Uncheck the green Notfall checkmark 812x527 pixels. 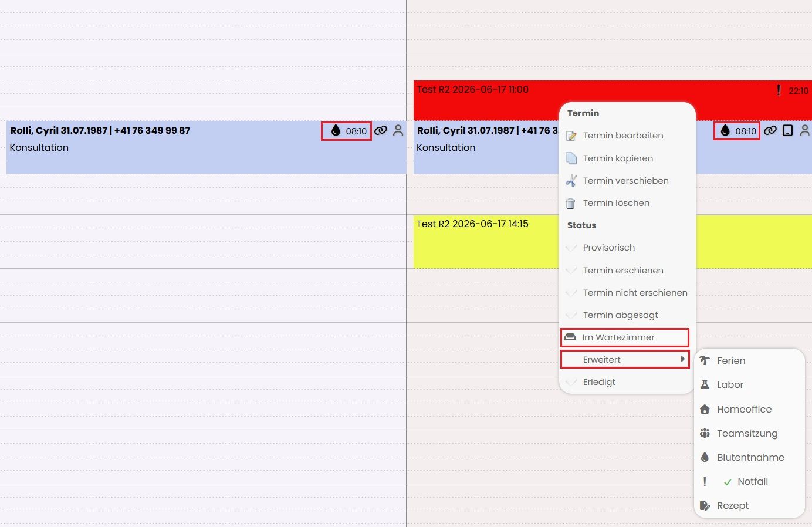point(728,482)
